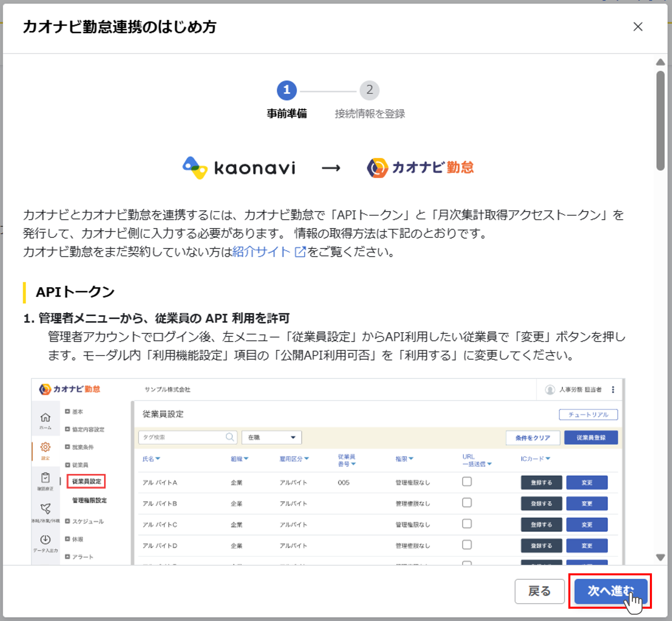The image size is (672, 621).
Task: Check the URL checkbox for アルバイトA
Action: 467,481
